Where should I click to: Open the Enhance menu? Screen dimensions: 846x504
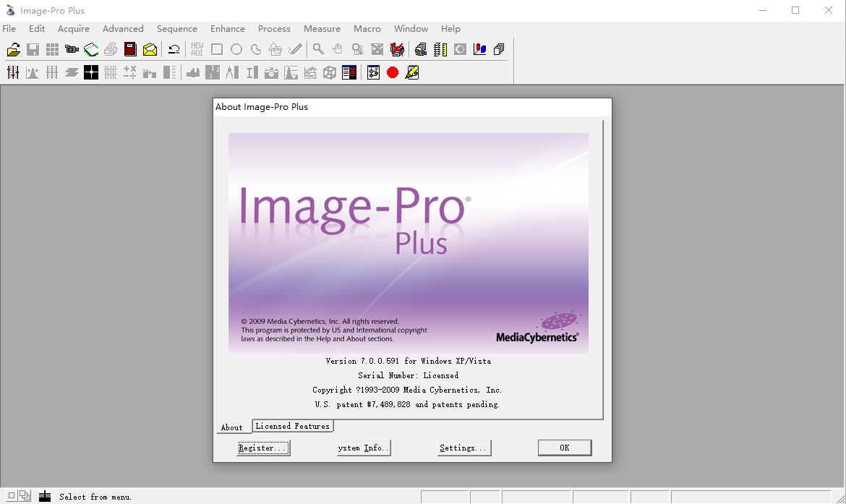(228, 29)
